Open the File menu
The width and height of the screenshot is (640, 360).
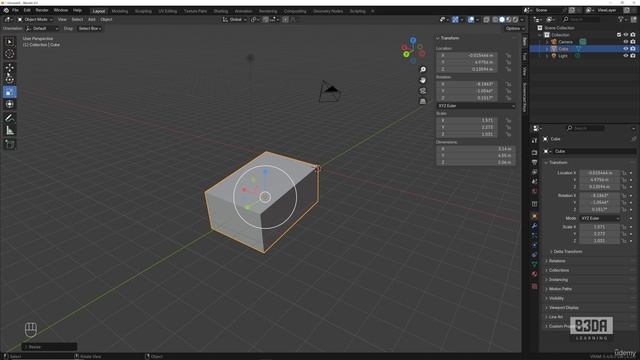15,10
